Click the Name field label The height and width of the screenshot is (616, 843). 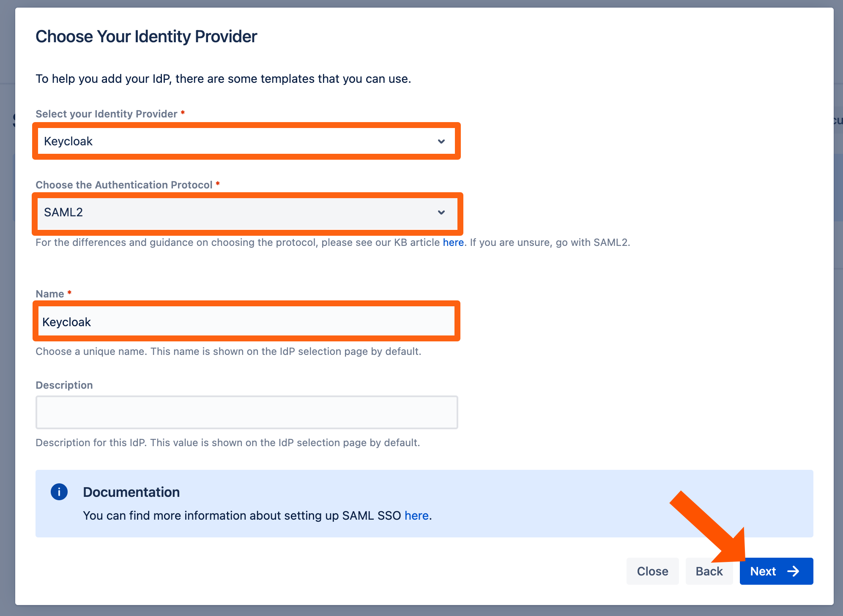[x=50, y=294]
